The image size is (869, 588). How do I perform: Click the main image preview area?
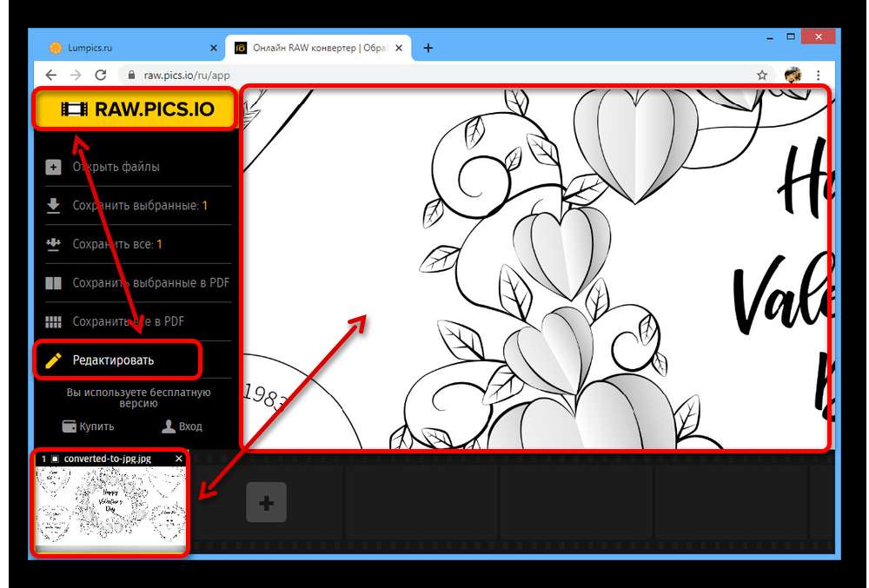click(x=535, y=268)
